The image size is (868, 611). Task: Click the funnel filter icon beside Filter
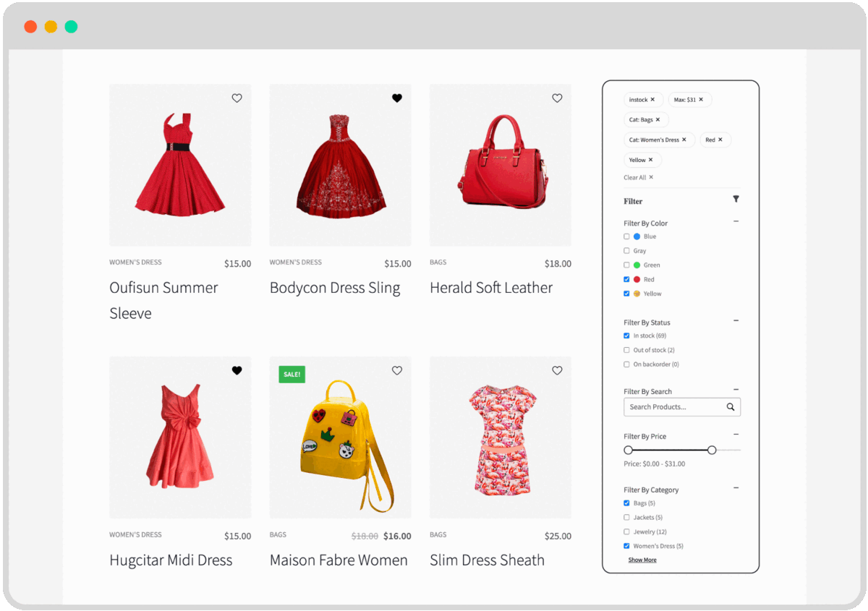click(x=736, y=199)
